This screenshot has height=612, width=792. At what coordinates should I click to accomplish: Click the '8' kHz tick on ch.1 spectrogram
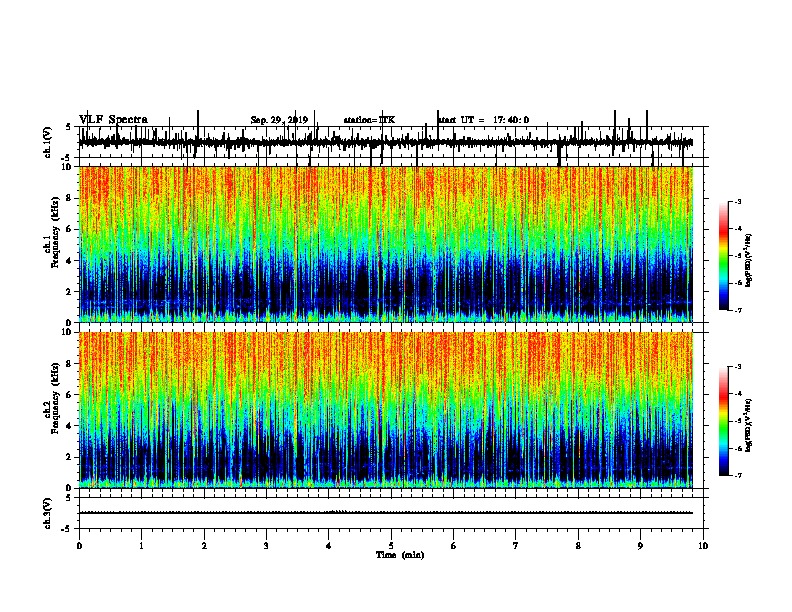pos(70,198)
